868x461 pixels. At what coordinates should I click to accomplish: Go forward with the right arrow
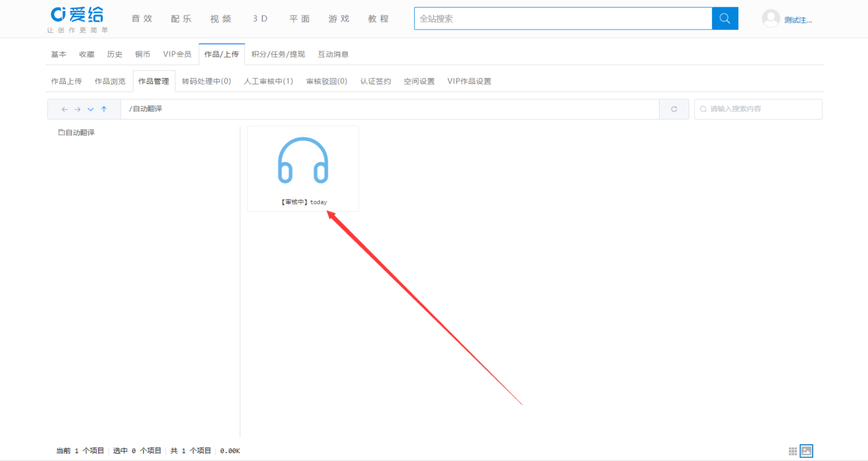pyautogui.click(x=78, y=109)
